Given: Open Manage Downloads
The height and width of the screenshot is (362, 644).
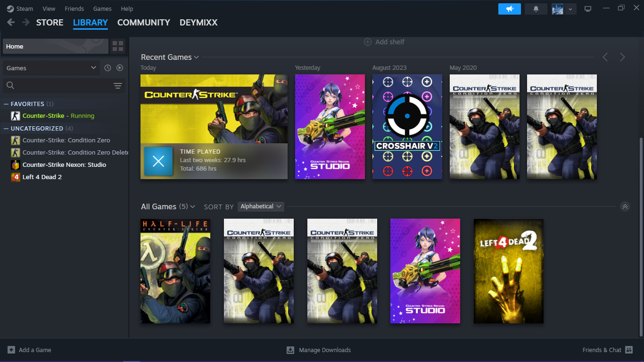Looking at the screenshot, I should (319, 350).
